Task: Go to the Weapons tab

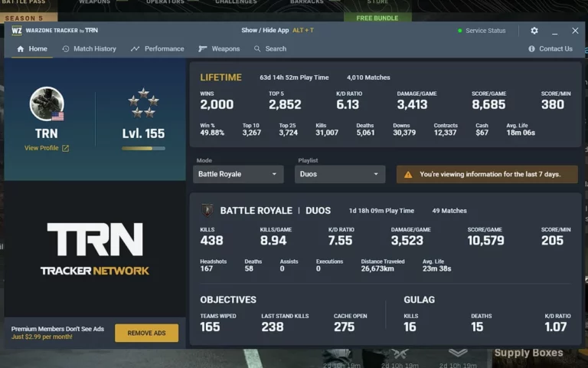Action: [219, 49]
